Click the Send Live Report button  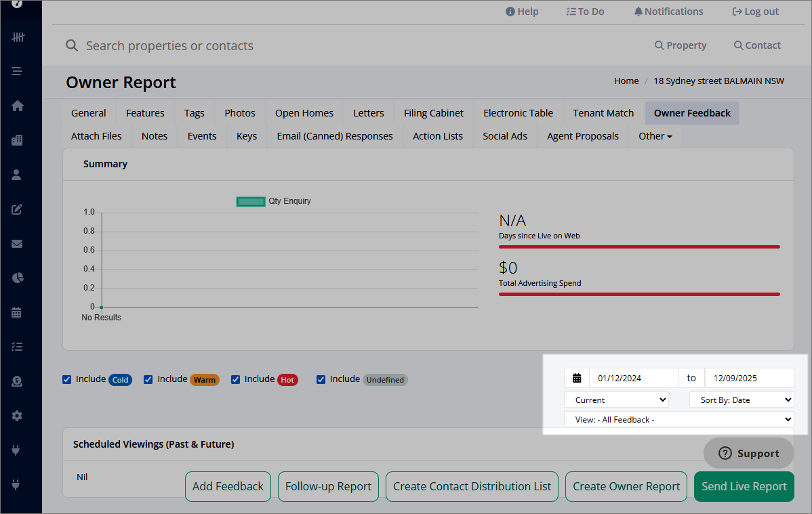pos(744,486)
